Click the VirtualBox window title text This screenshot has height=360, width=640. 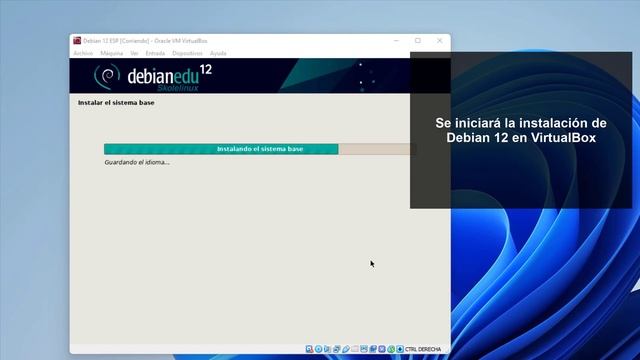[x=145, y=41]
